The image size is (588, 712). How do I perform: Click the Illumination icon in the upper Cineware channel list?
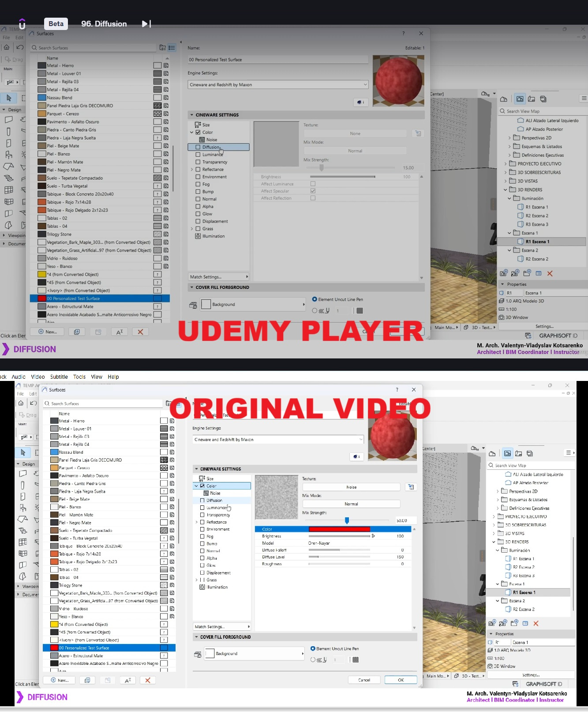tap(198, 236)
